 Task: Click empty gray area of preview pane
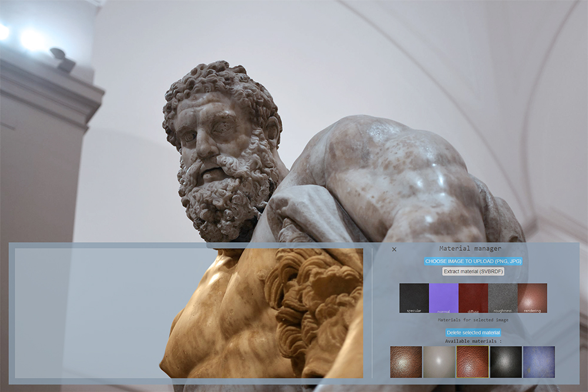(86, 313)
